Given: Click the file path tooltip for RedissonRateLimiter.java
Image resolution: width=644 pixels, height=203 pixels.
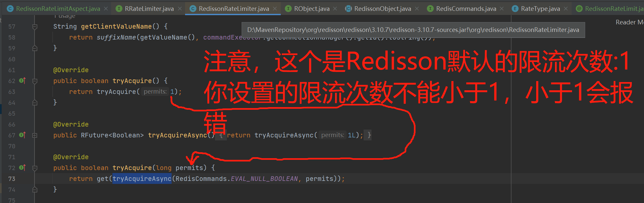Looking at the screenshot, I should coord(413,30).
